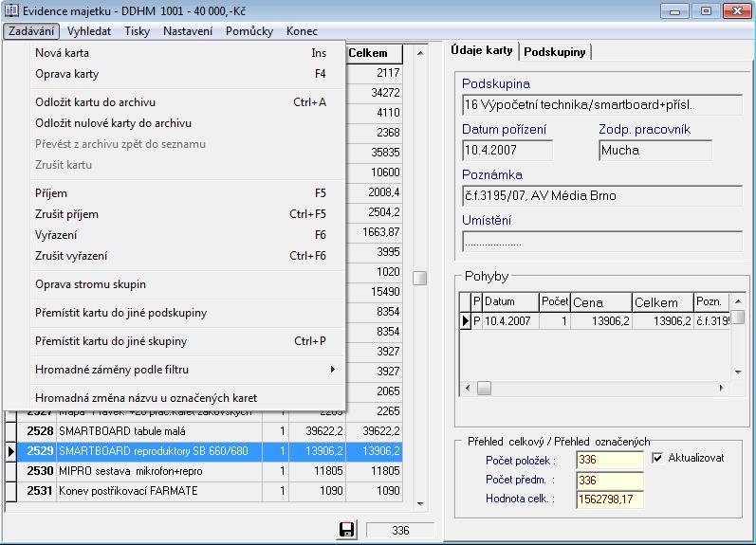Viewport: 756px width, 545px height.
Task: Open the Tisky menu
Action: coord(137,31)
